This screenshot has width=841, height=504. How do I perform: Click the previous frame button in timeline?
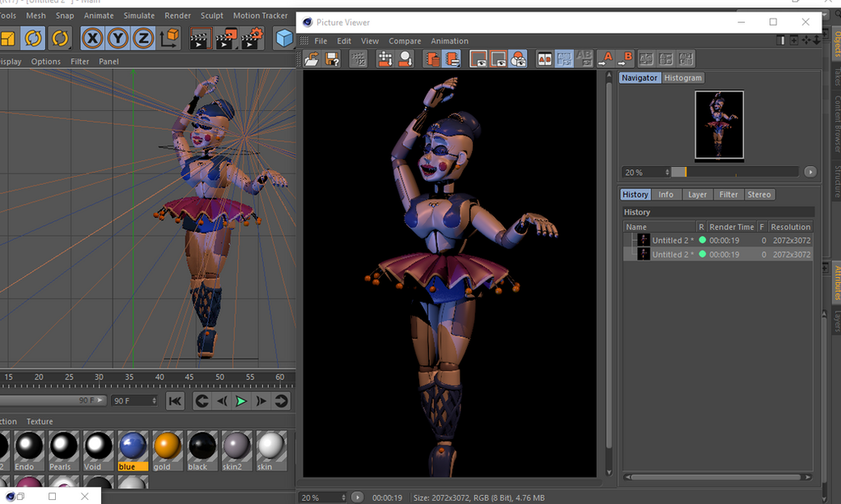click(221, 401)
